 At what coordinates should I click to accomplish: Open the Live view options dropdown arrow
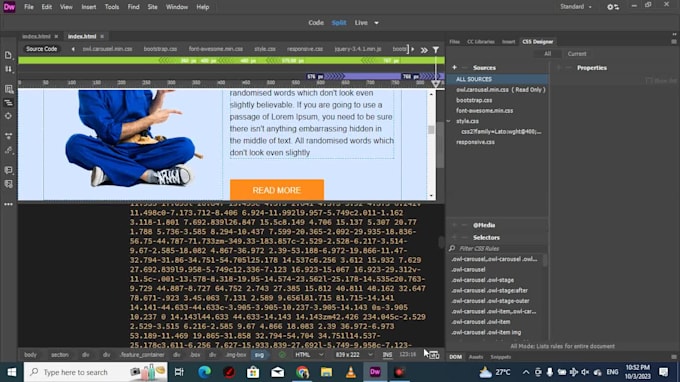click(376, 23)
